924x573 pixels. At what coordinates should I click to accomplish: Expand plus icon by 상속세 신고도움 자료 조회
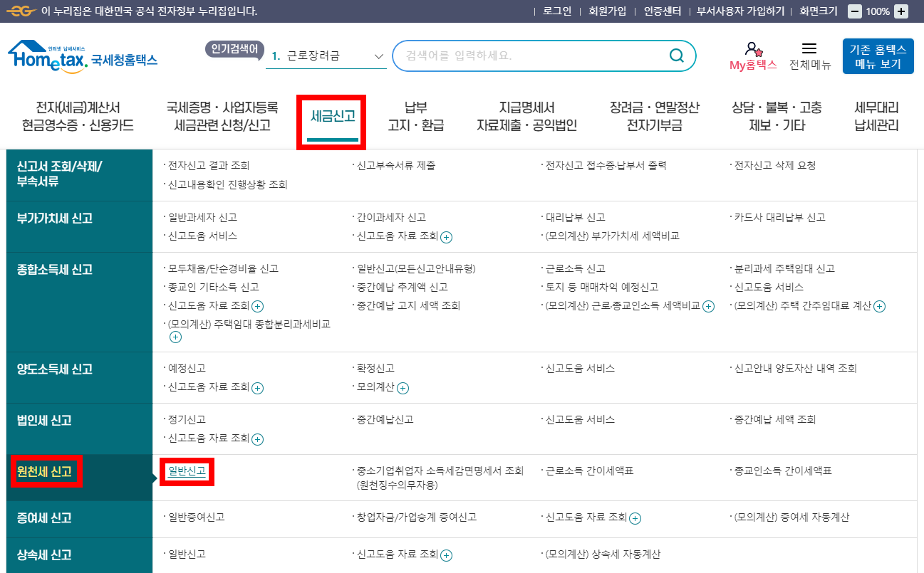coord(447,555)
